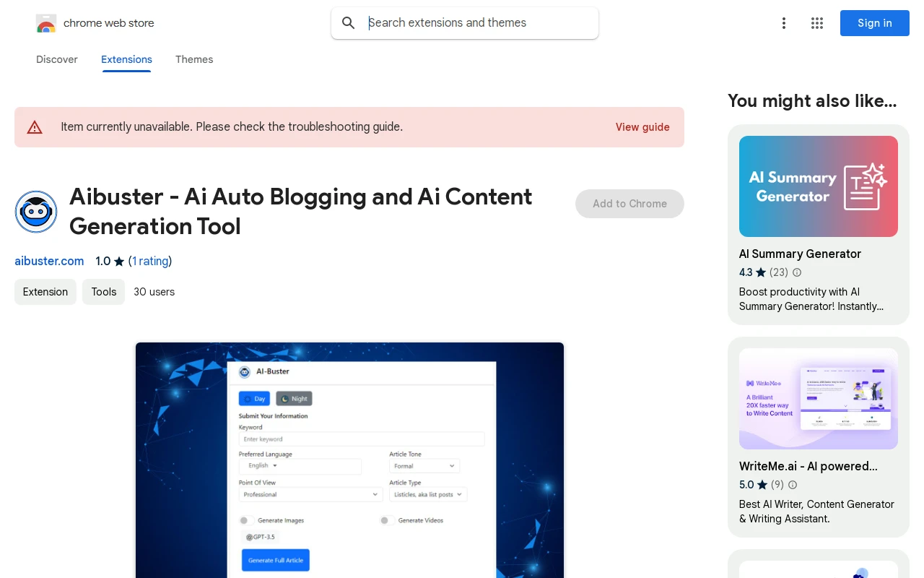Toggle Generate Videos switch in screenshot
This screenshot has width=924, height=578.
[386, 520]
